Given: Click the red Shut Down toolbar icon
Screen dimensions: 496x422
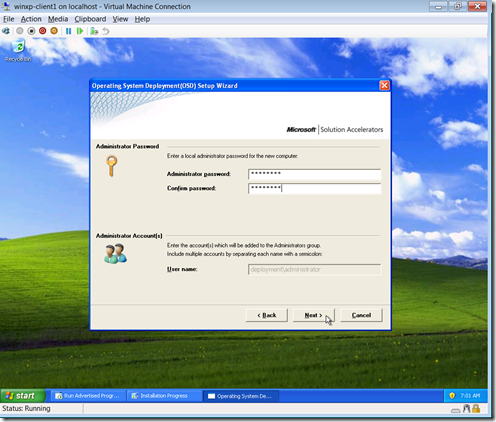Looking at the screenshot, I should [43, 31].
